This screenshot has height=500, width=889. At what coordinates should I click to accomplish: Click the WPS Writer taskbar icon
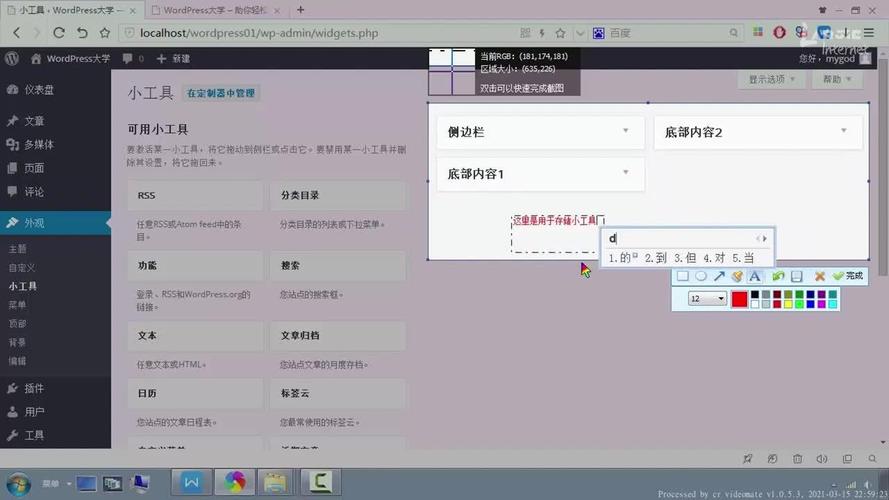point(192,482)
